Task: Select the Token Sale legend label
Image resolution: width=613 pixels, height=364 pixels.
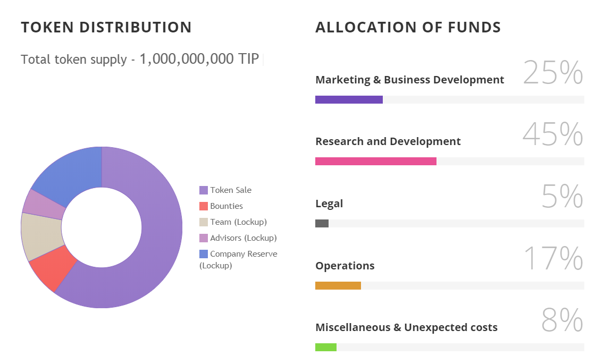Action: [x=231, y=190]
